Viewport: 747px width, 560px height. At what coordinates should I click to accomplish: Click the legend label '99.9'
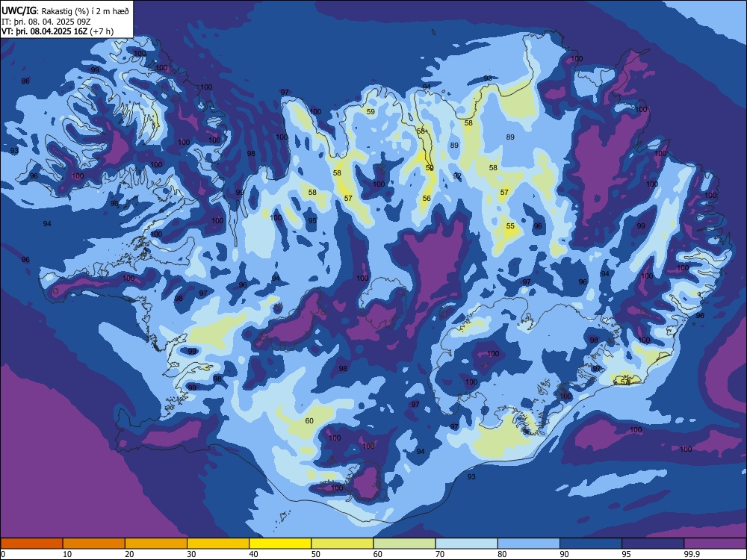691,554
